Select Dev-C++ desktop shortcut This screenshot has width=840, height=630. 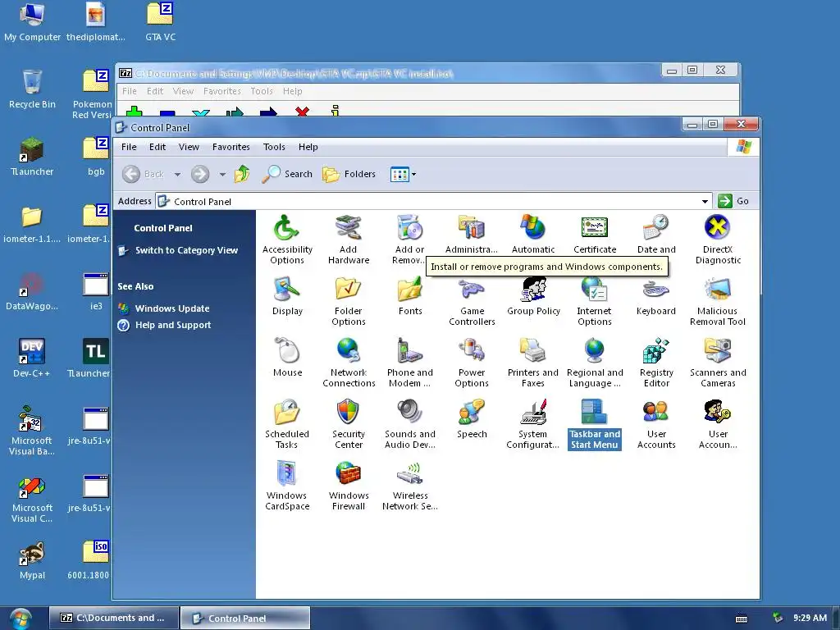(x=32, y=358)
